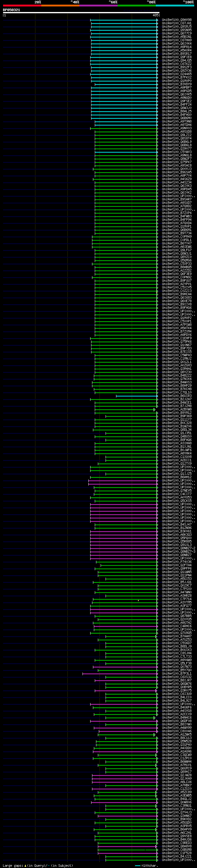Select hit label UniRef100_C4CIT7
The image size is (197, 868).
[176, 494]
